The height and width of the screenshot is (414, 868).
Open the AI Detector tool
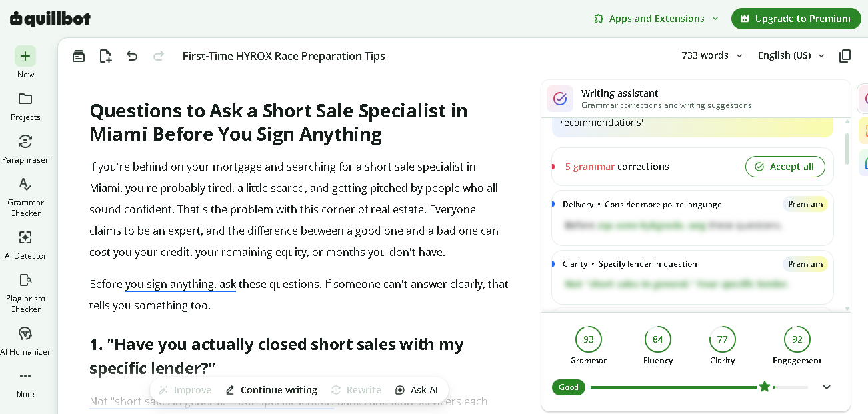point(25,237)
